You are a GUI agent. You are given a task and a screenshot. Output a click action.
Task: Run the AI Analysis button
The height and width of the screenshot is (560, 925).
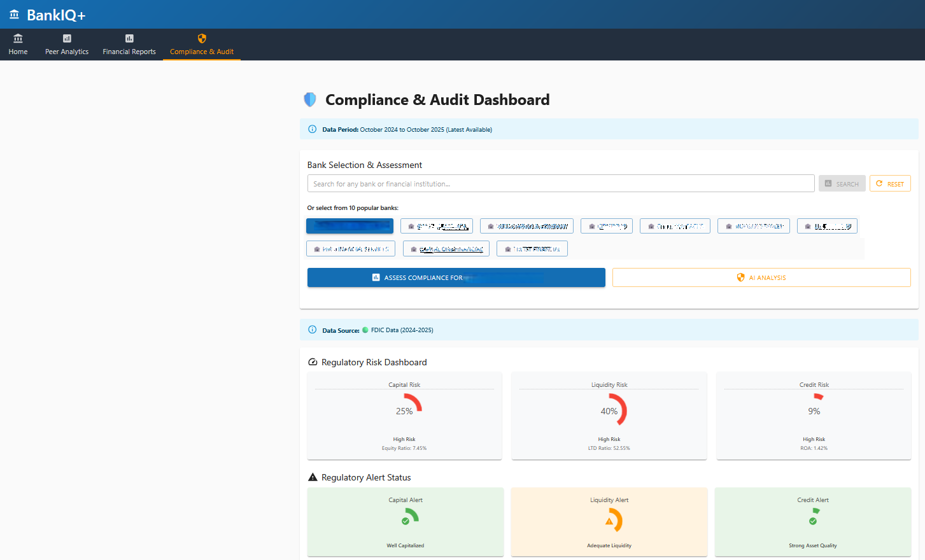click(761, 277)
